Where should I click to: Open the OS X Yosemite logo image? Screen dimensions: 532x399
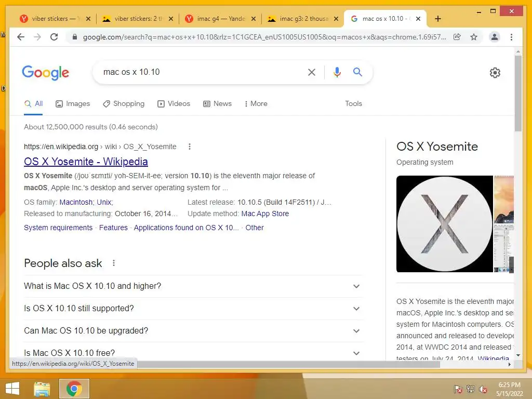pos(445,224)
